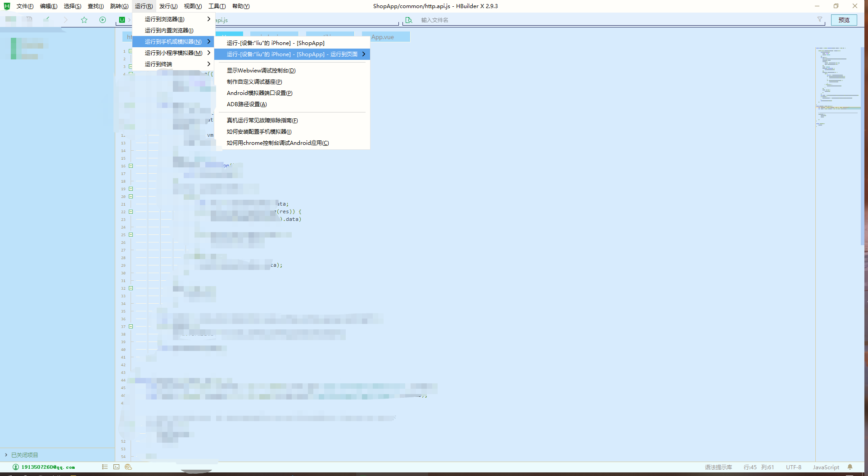The height and width of the screenshot is (476, 868).
Task: Click the green run (play) icon in toolbar
Action: [103, 20]
